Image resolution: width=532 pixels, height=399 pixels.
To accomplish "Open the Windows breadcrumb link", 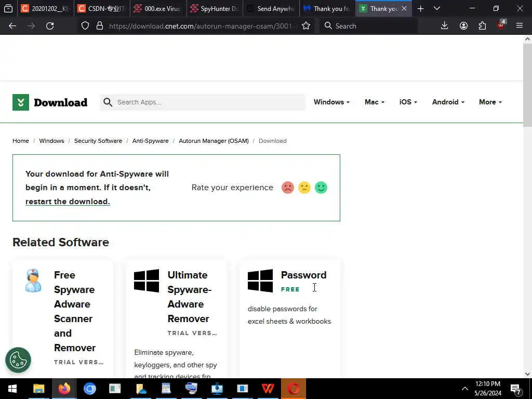I will tap(51, 141).
